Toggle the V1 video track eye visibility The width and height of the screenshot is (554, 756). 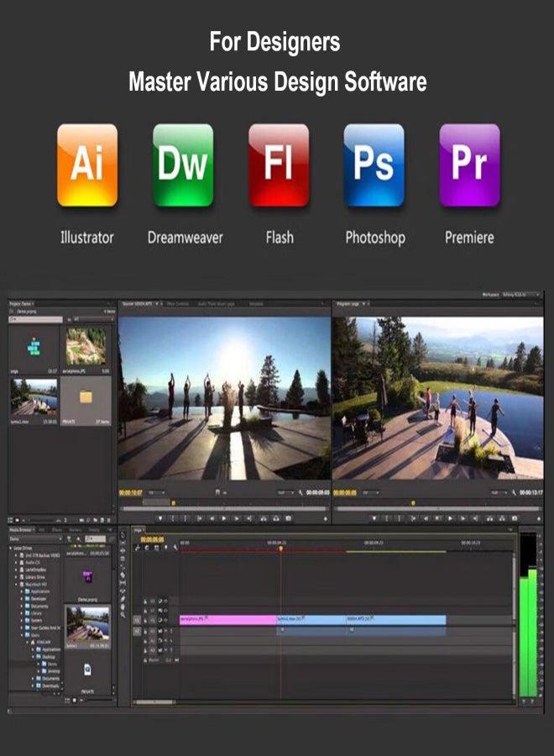pos(164,620)
